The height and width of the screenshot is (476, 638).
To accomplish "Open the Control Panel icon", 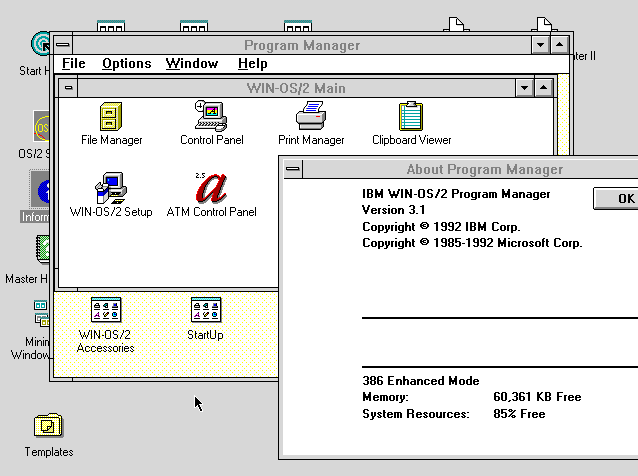I will (x=211, y=117).
